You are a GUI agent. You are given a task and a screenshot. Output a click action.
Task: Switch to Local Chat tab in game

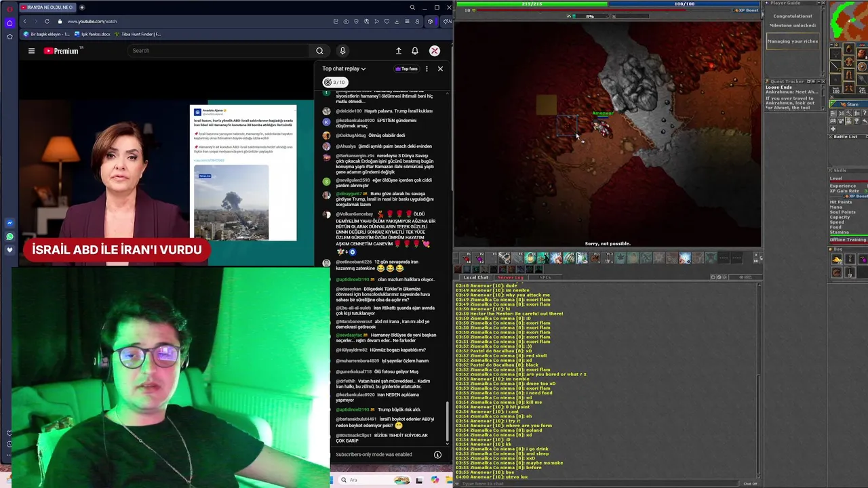(x=475, y=277)
